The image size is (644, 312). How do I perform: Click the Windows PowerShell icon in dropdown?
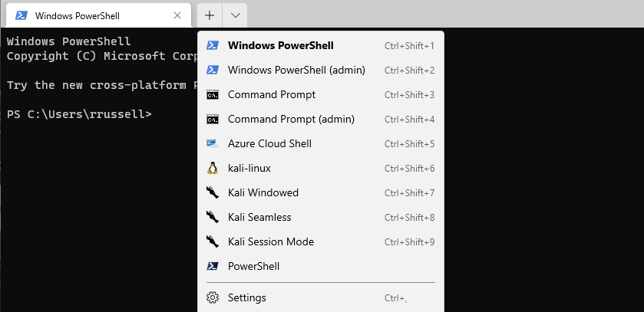tap(213, 45)
